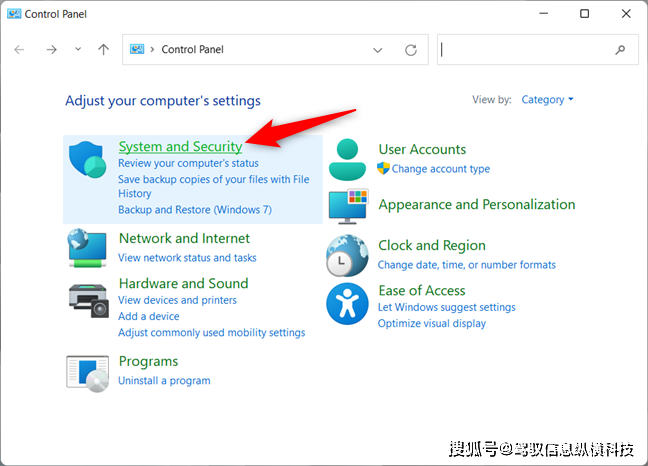
Task: Go forward with the right arrow
Action: pos(51,50)
